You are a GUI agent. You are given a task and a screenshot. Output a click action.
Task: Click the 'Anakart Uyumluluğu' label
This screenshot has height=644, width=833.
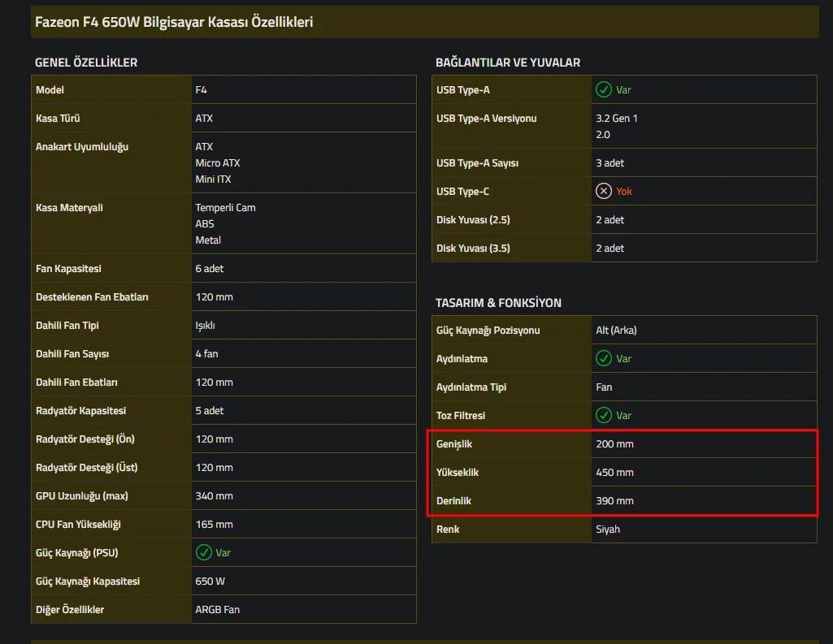(x=82, y=147)
